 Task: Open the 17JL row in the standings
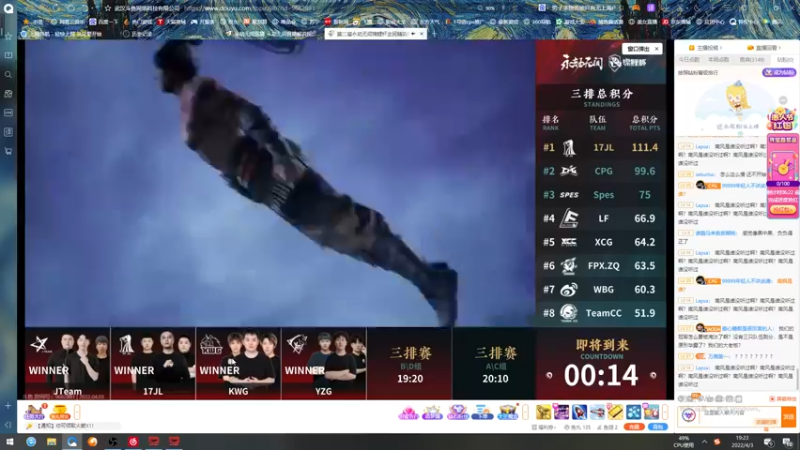(601, 147)
